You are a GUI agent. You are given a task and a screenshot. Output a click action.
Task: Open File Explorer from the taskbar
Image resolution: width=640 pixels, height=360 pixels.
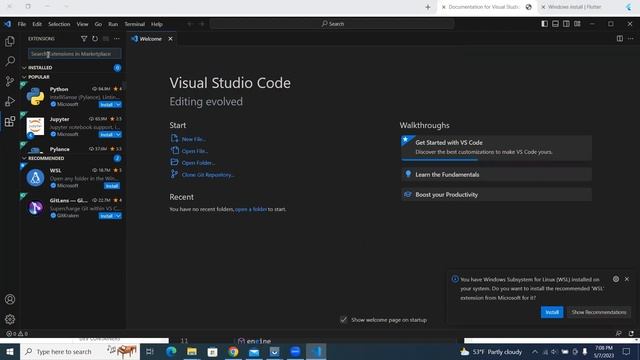[192, 351]
